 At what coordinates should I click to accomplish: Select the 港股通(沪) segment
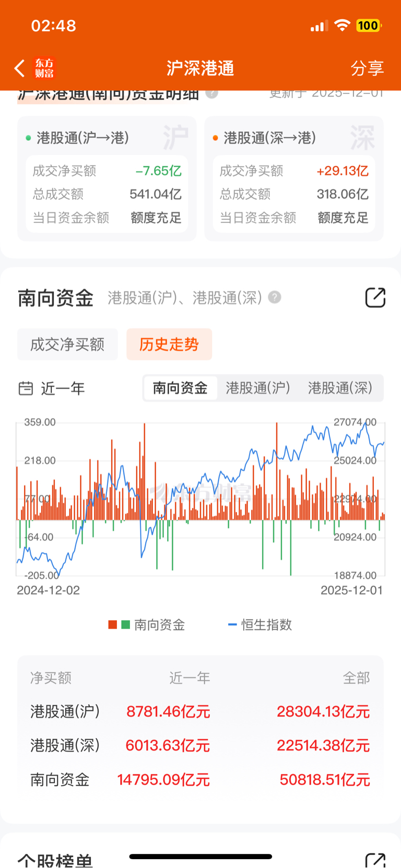(x=258, y=388)
